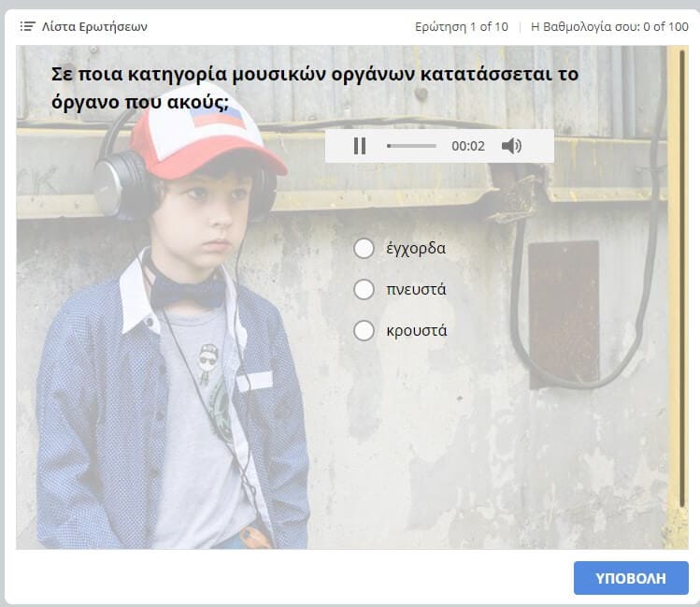This screenshot has height=607, width=700.
Task: Click the έγχορδα answer label
Action: click(x=416, y=248)
